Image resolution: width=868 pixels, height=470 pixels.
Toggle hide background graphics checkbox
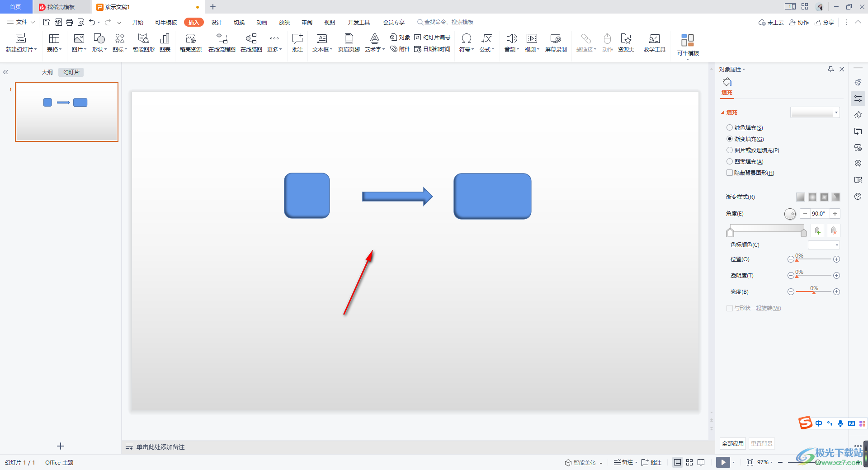pos(729,173)
